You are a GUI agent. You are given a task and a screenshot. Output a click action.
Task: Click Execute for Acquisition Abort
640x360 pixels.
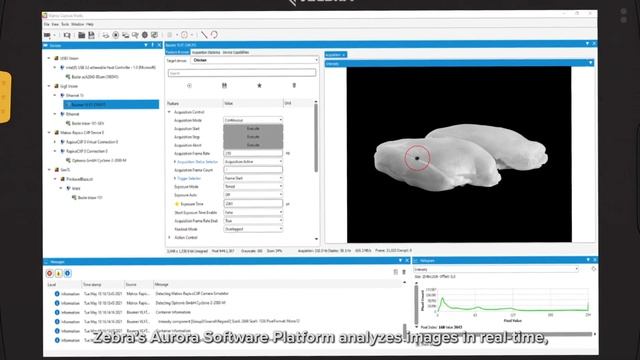(x=253, y=145)
